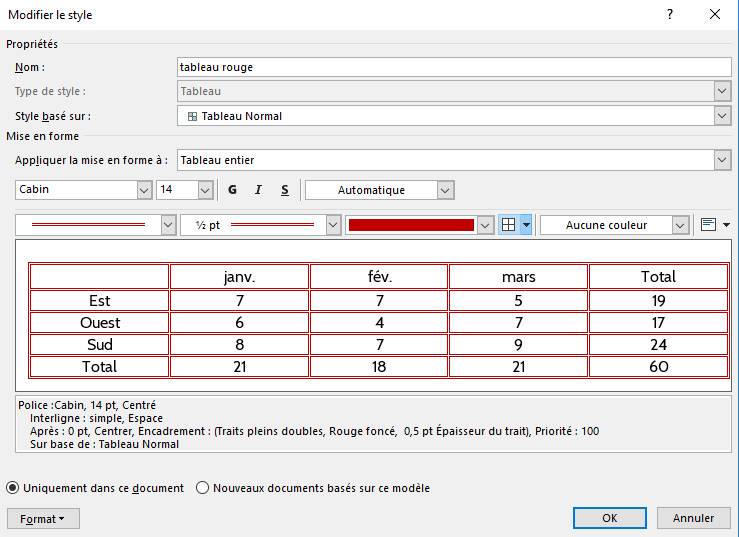Open the Appliquer la mise en forme dropdown
This screenshot has width=739, height=537.
[x=723, y=160]
